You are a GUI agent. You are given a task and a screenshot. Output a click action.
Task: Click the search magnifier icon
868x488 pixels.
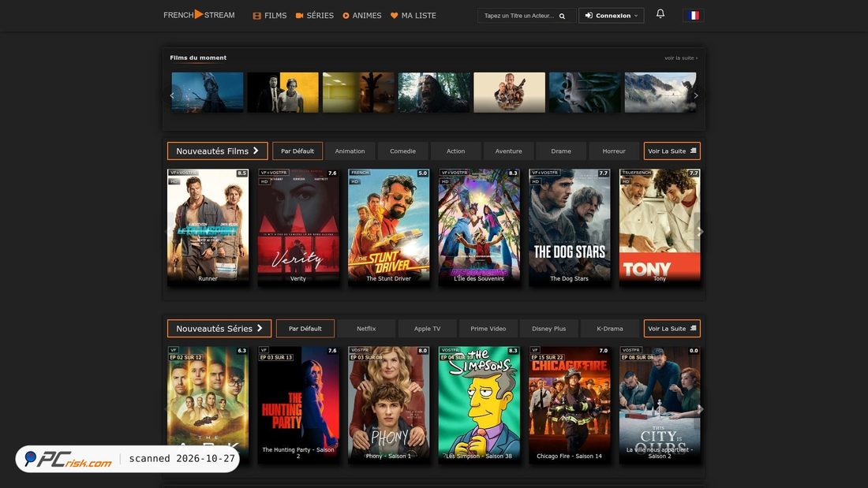[x=562, y=16]
